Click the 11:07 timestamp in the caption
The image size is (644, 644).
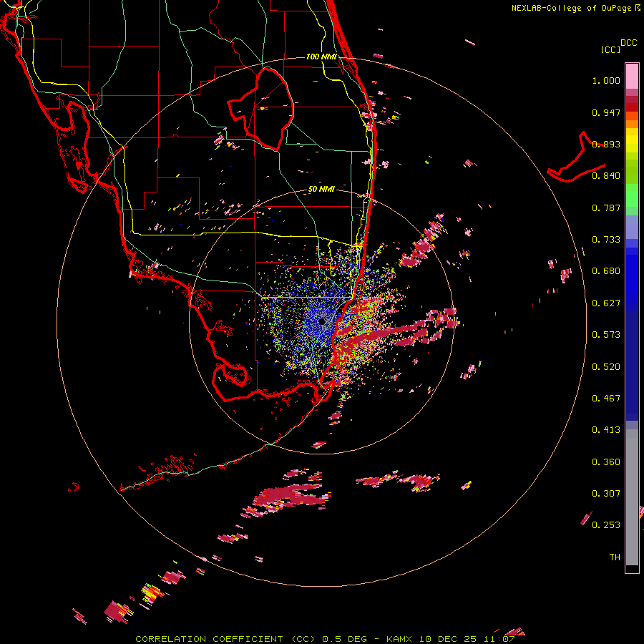500,639
